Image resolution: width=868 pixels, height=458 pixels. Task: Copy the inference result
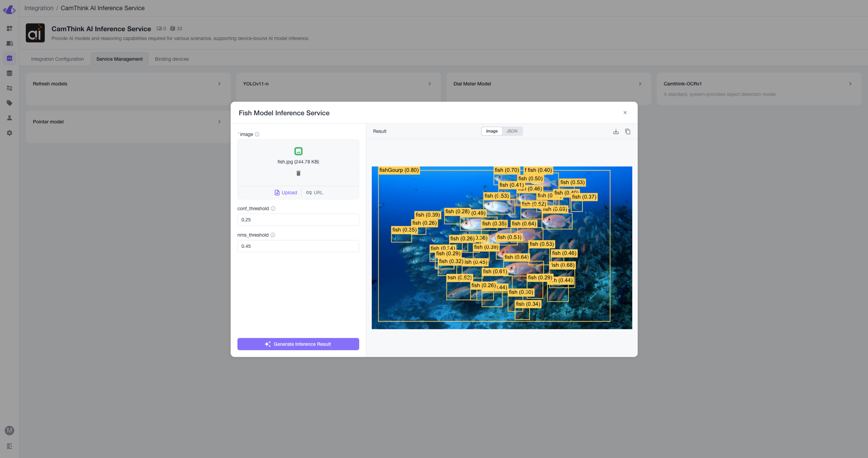tap(628, 132)
